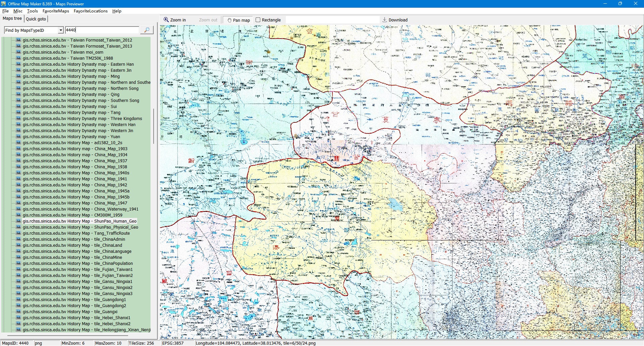Click the magnifier search button
644x346 pixels.
pos(147,30)
